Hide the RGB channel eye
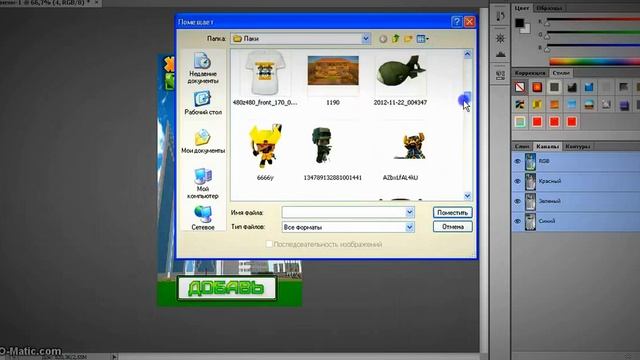640x360 pixels. [518, 162]
